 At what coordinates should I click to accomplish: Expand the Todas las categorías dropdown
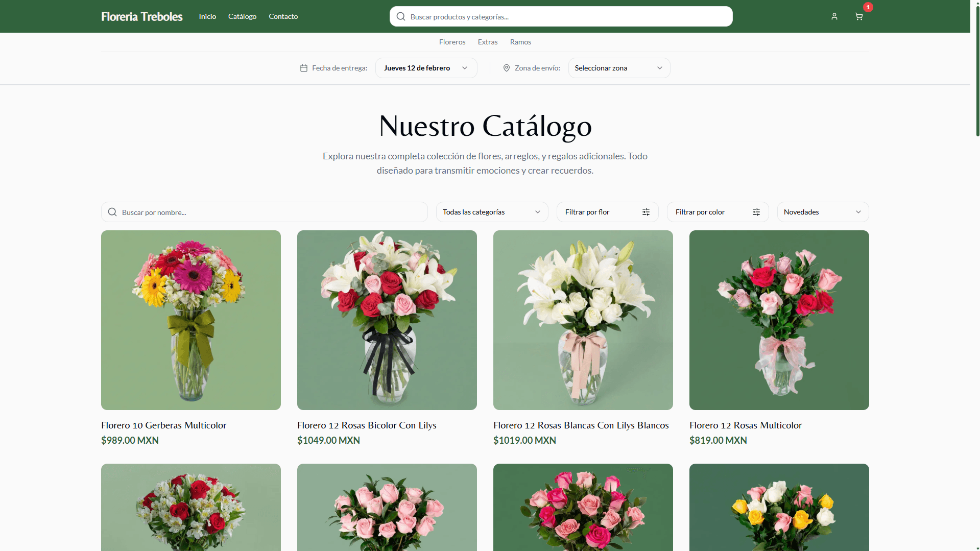(x=492, y=212)
